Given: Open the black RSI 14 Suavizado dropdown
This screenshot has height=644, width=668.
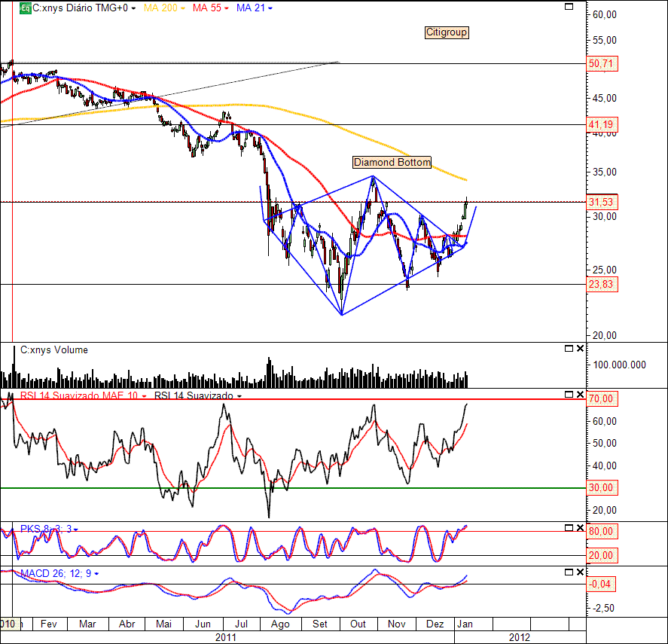Looking at the screenshot, I should click(239, 396).
